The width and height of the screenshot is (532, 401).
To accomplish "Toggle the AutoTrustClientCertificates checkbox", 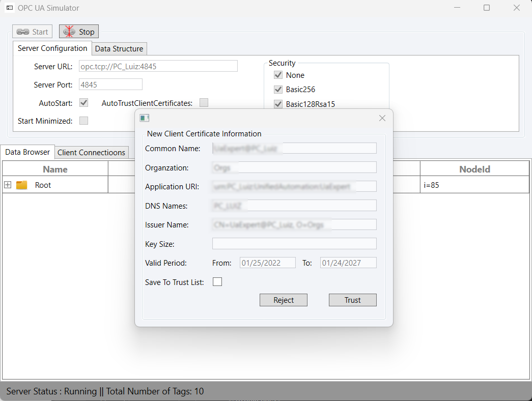I will [204, 103].
